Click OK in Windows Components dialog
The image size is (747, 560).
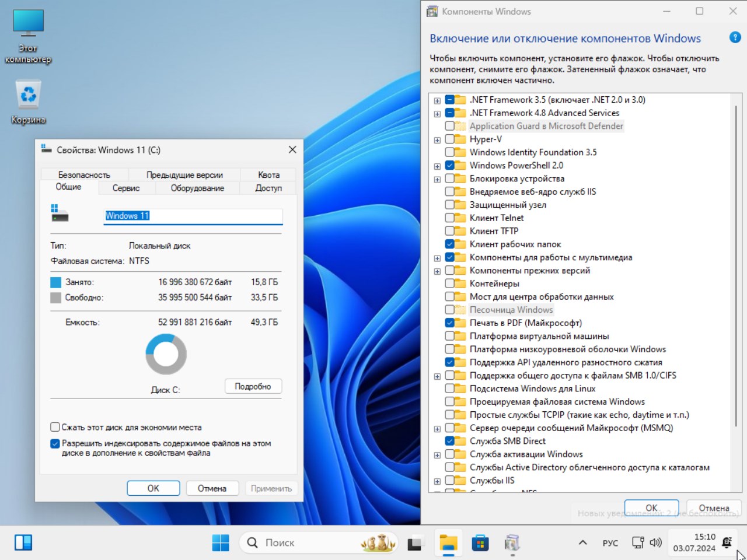point(651,508)
